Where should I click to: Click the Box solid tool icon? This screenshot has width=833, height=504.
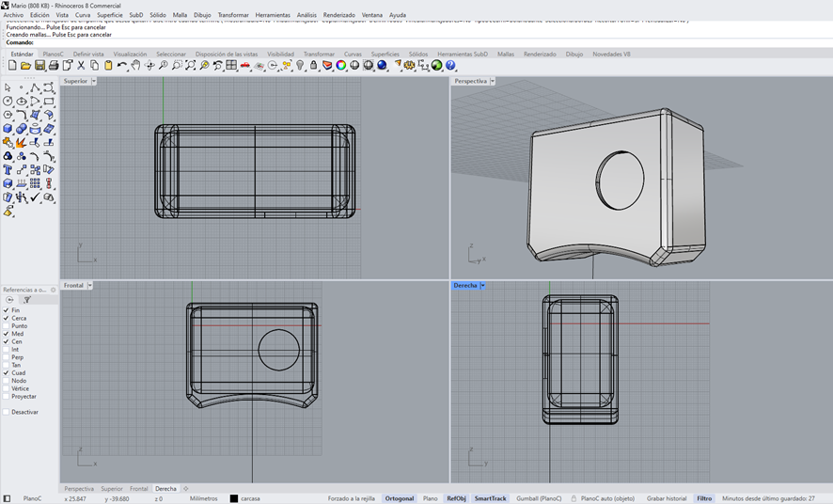pos(8,129)
